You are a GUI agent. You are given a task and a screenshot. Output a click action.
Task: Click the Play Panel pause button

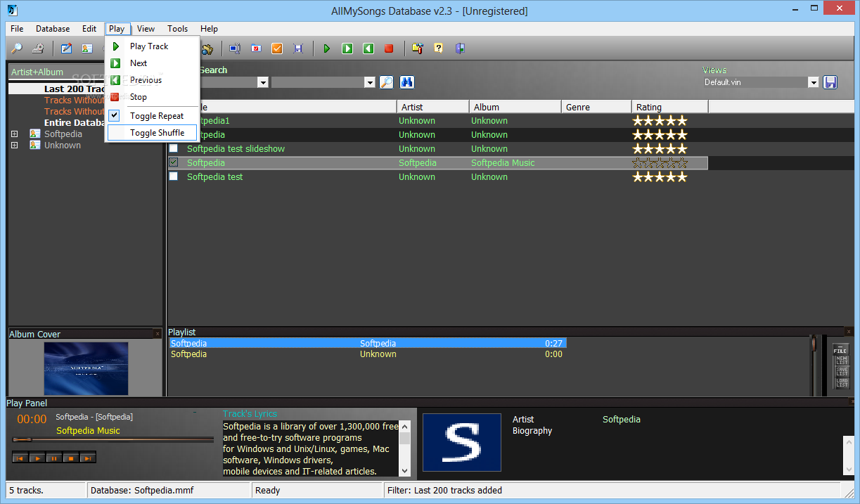54,458
